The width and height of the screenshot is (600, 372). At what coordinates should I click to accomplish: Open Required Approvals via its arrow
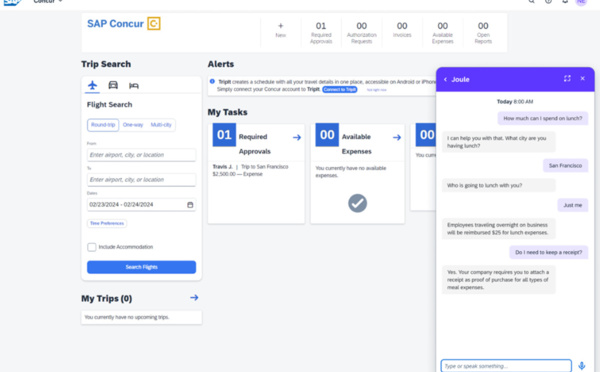(x=297, y=137)
